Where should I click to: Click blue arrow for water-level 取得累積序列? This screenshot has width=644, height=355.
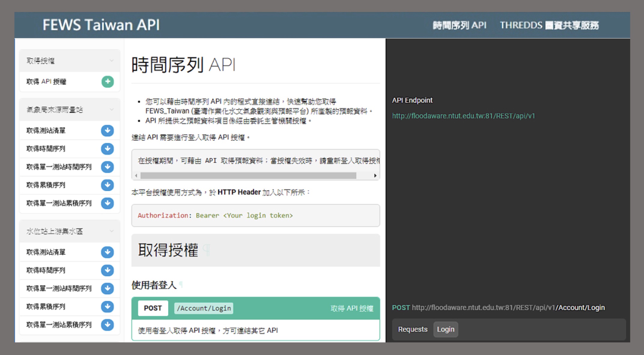[x=107, y=307]
